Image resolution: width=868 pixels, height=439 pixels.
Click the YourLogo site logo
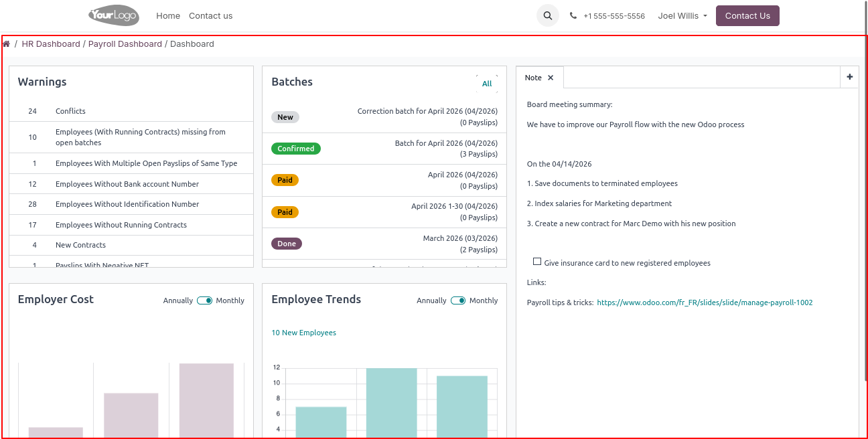coord(113,15)
